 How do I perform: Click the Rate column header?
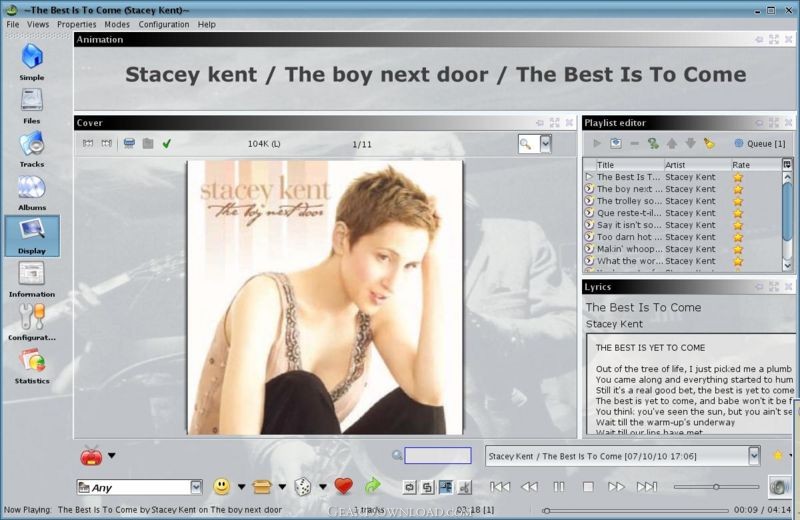(755, 165)
